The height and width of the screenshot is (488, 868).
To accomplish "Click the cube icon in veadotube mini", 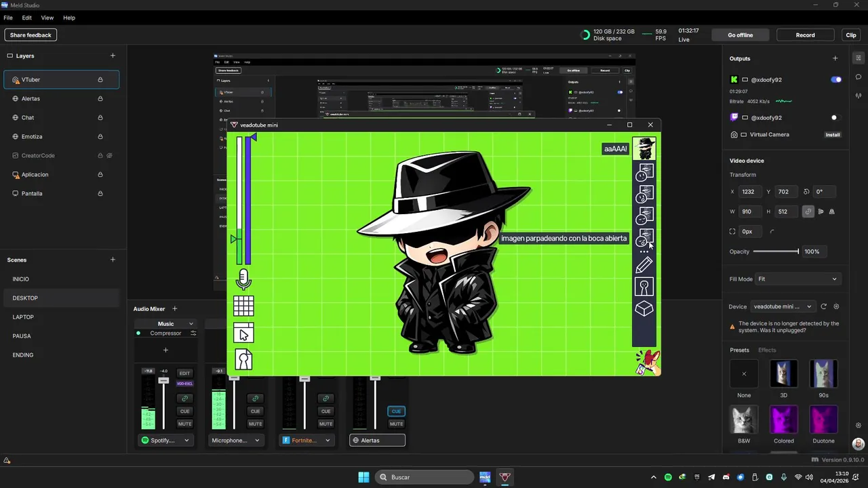I will [644, 309].
